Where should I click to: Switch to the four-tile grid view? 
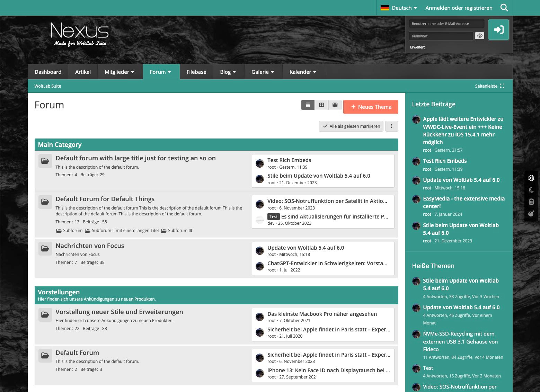click(321, 105)
